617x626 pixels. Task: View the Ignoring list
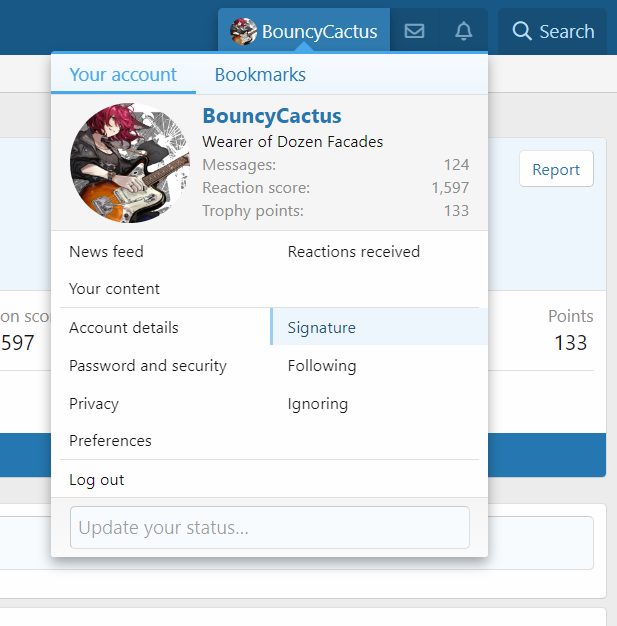pos(318,404)
